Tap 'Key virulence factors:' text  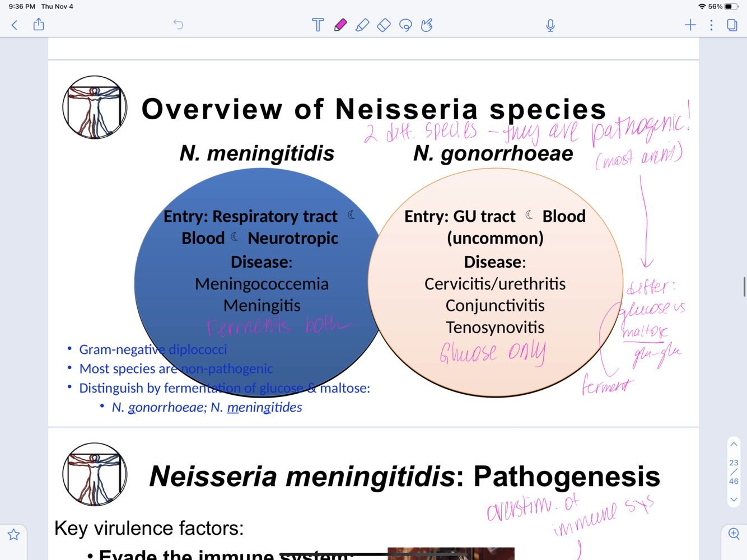[x=149, y=528]
